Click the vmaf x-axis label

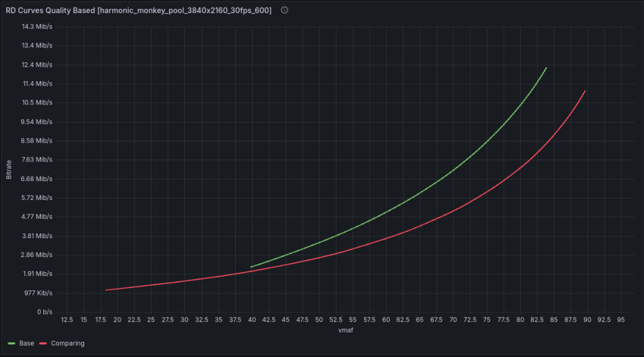(x=343, y=330)
